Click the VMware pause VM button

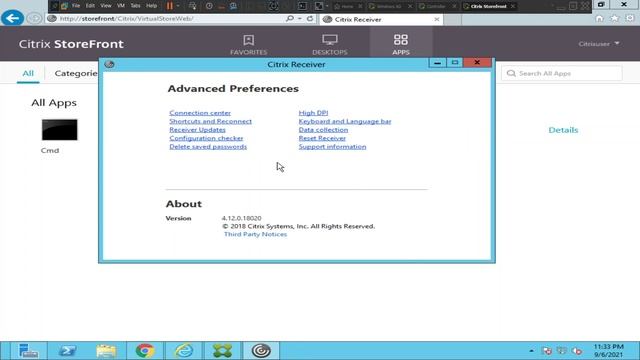170,6
